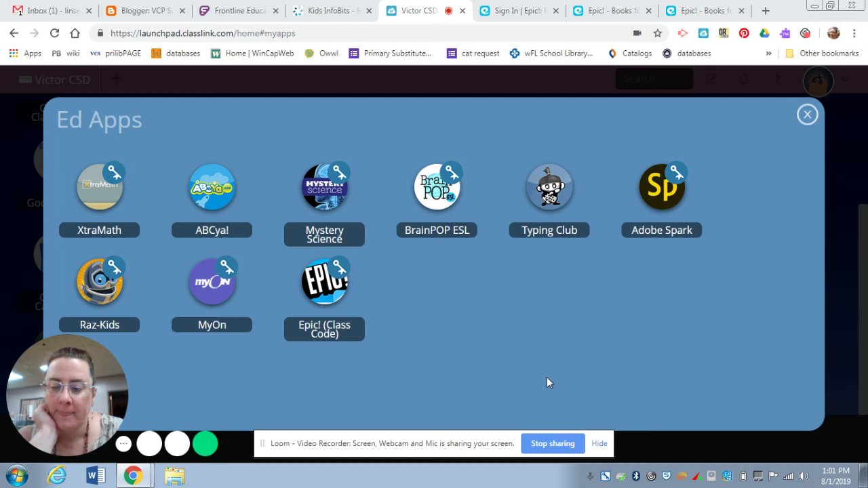Click the Typing Club label
The image size is (868, 488).
(549, 230)
